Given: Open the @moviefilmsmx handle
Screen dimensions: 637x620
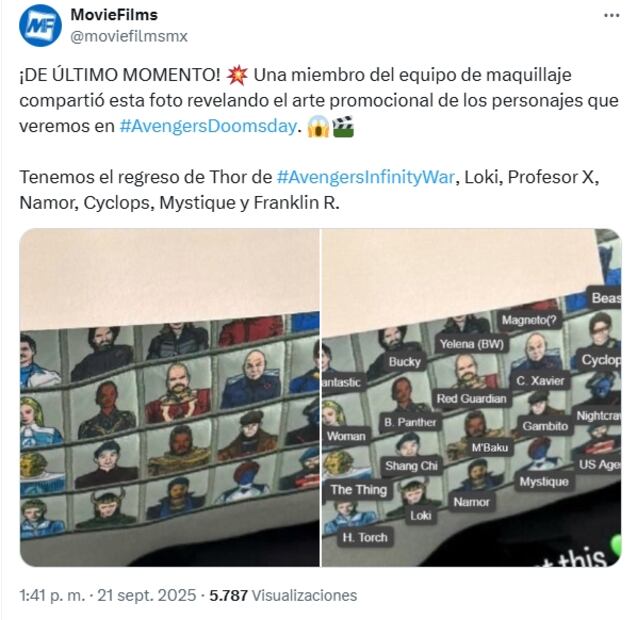Looking at the screenshot, I should pyautogui.click(x=129, y=37).
